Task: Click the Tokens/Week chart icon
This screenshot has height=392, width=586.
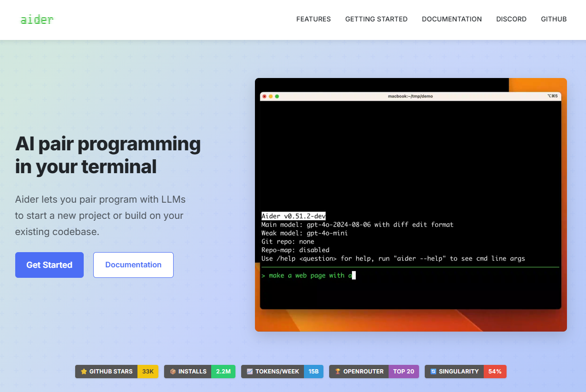Action: coord(250,372)
